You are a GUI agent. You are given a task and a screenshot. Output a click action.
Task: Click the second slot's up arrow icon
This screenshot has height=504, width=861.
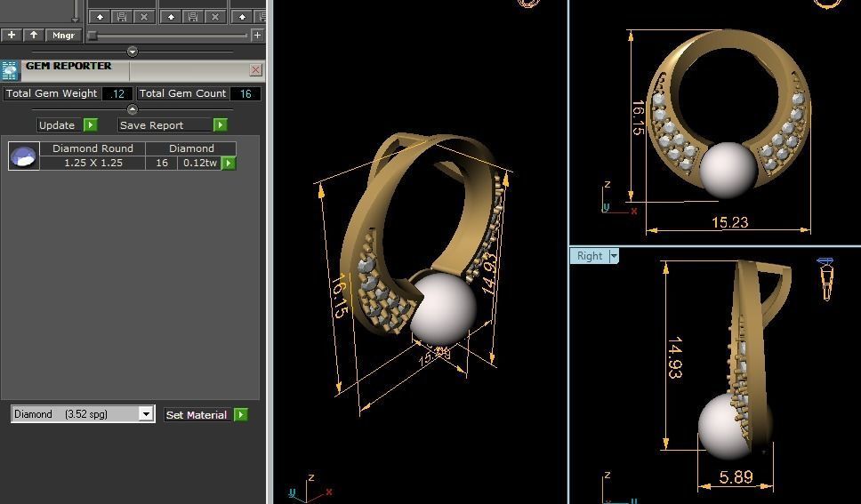(172, 17)
